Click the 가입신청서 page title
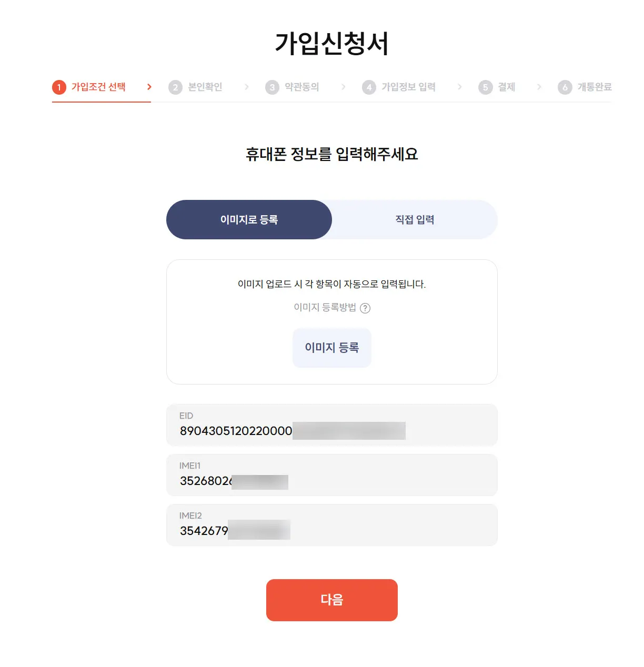 pyautogui.click(x=331, y=42)
